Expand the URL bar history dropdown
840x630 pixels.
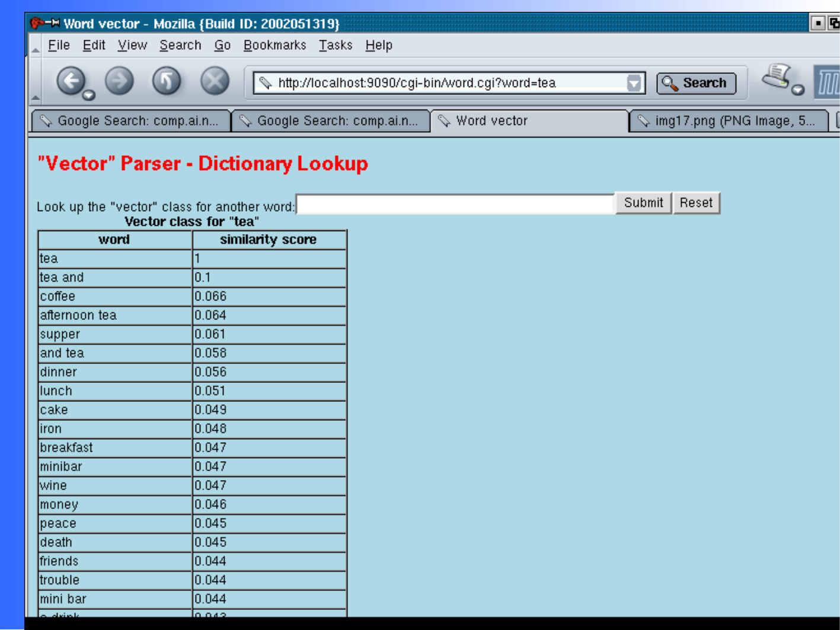pyautogui.click(x=634, y=83)
